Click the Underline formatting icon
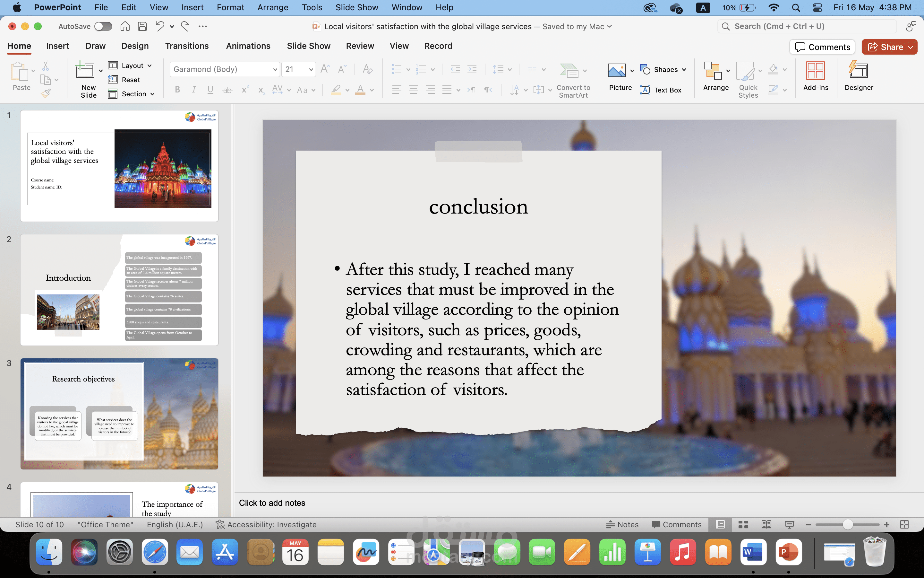This screenshot has height=578, width=924. pyautogui.click(x=210, y=90)
